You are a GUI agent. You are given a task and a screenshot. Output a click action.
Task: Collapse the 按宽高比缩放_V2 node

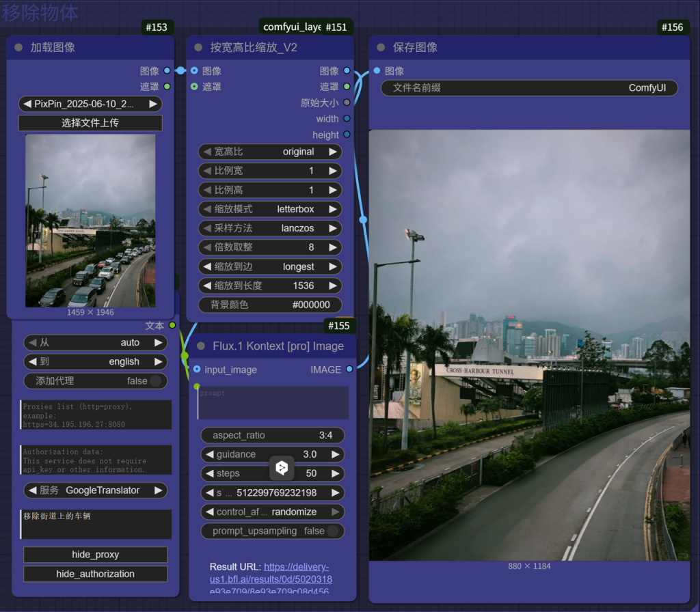(x=199, y=48)
